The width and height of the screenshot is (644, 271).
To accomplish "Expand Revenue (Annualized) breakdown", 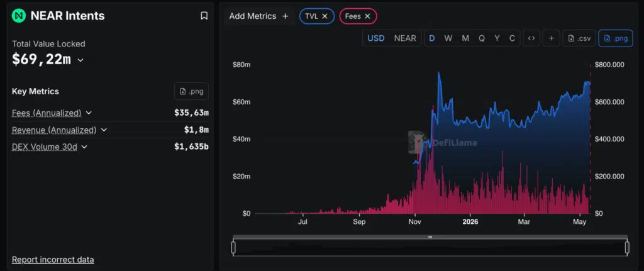I will click(x=104, y=130).
